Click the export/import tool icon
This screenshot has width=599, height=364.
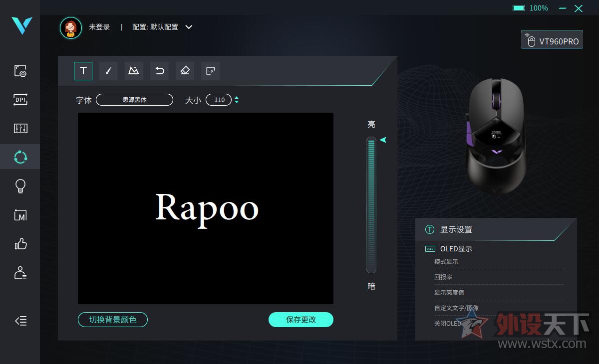point(210,71)
